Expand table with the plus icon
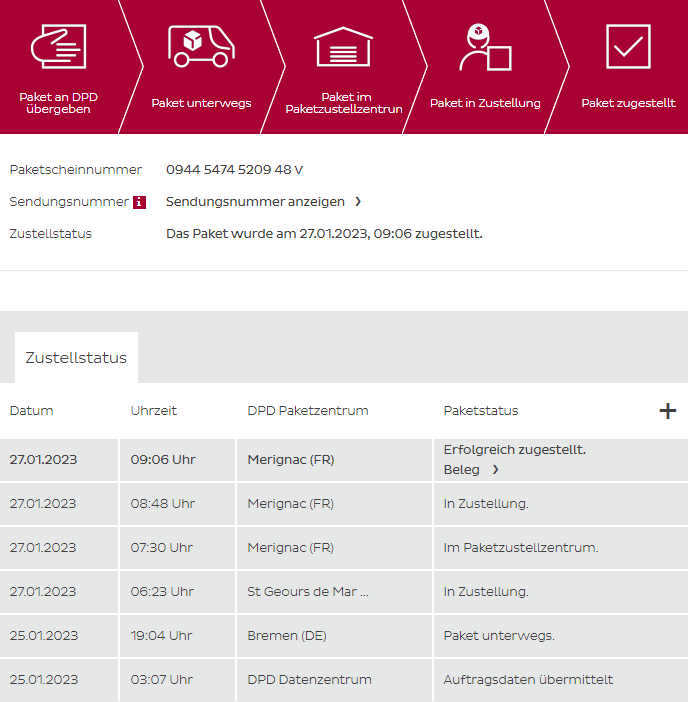The height and width of the screenshot is (702, 688). tap(667, 411)
